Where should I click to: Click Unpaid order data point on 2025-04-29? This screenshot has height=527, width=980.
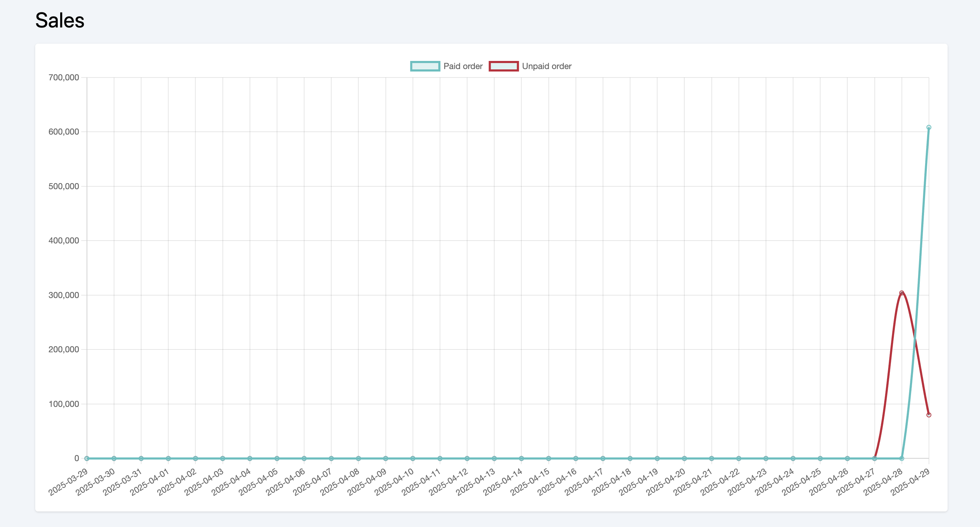point(929,415)
